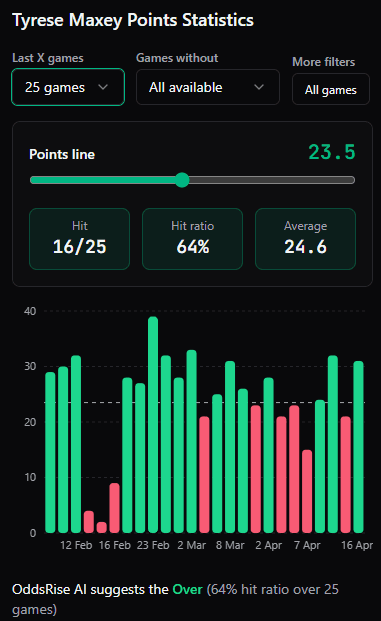Image resolution: width=381 pixels, height=621 pixels.
Task: Expand the "All available" dropdown
Action: 208,87
